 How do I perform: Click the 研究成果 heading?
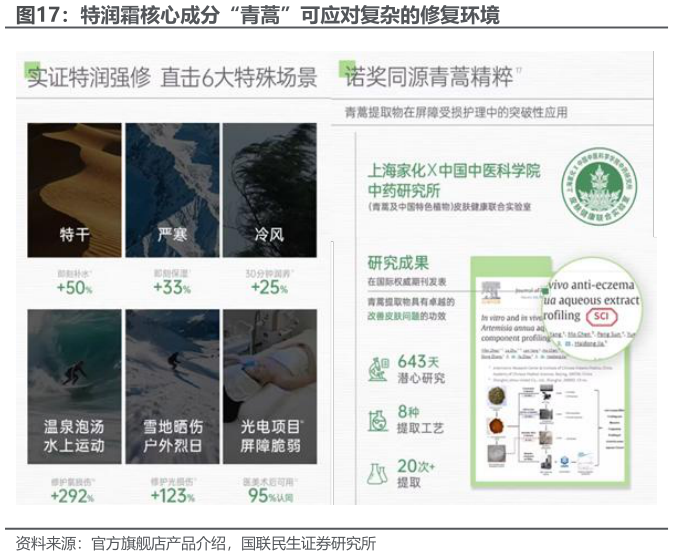click(x=398, y=262)
